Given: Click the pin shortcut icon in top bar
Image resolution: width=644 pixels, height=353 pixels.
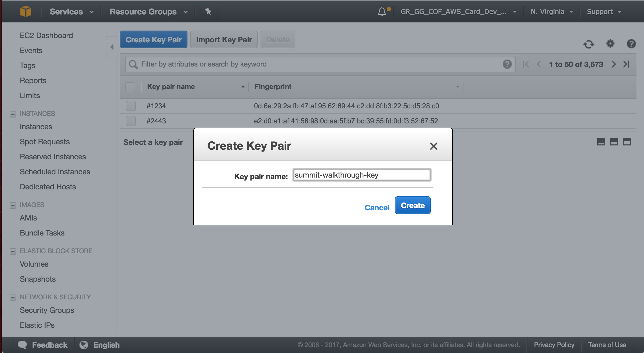Looking at the screenshot, I should point(208,11).
